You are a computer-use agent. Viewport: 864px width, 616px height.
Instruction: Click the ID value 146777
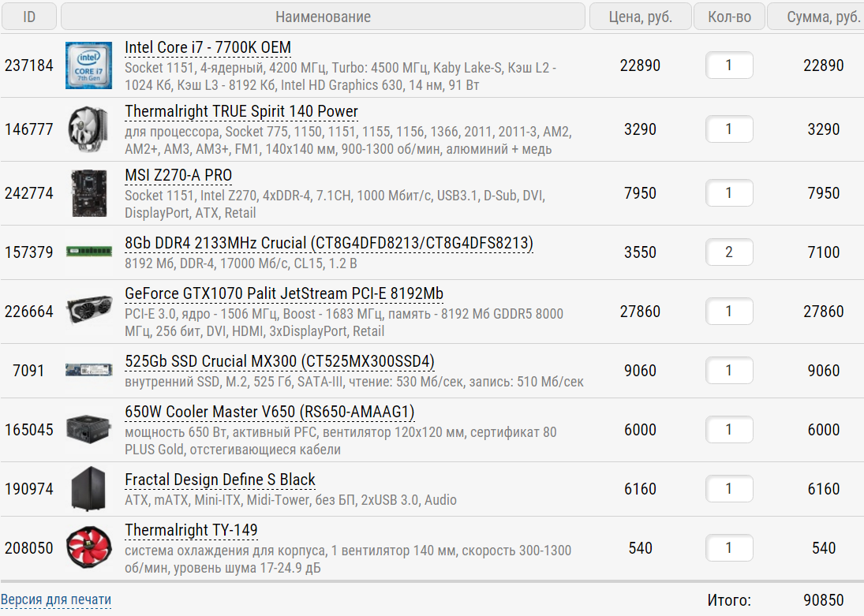coord(29,129)
